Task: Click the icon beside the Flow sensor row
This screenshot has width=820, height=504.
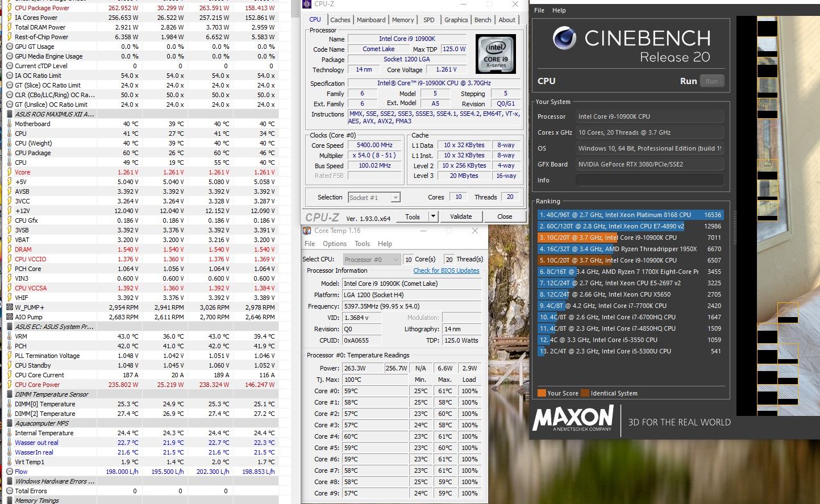Action: [9, 472]
